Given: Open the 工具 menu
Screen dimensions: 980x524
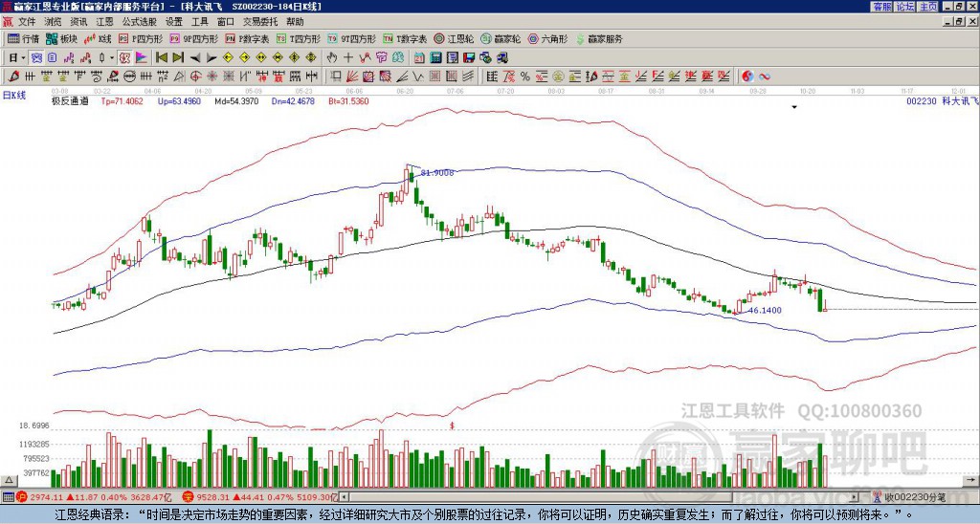Looking at the screenshot, I should [199, 21].
